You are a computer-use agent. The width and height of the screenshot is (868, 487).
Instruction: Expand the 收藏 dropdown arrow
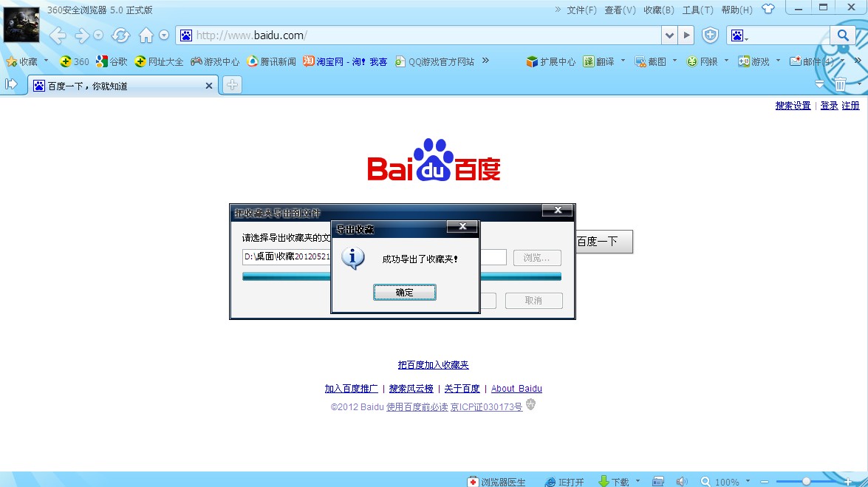pyautogui.click(x=46, y=61)
